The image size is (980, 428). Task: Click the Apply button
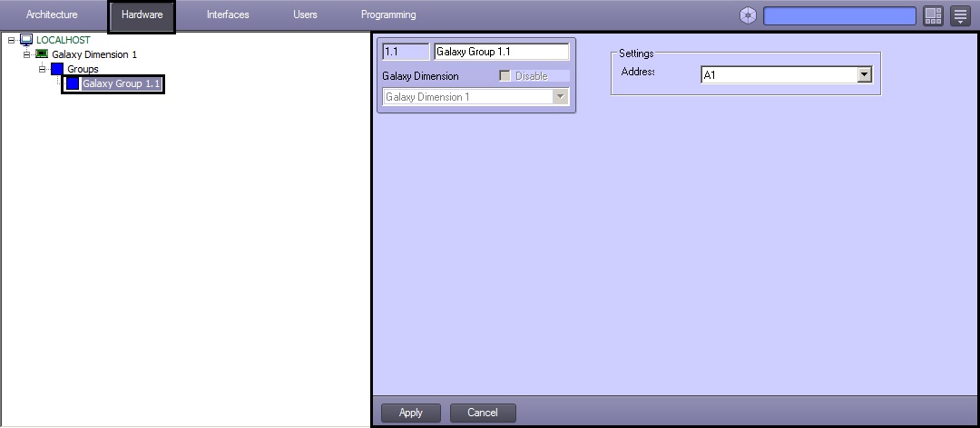pyautogui.click(x=411, y=413)
